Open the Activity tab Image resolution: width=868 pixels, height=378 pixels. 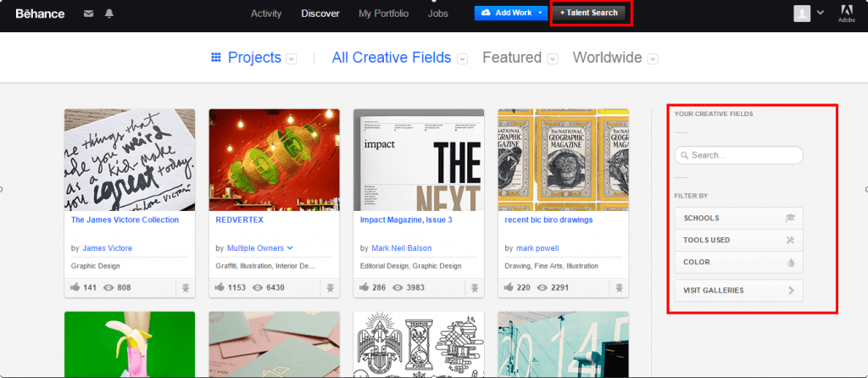coord(266,14)
